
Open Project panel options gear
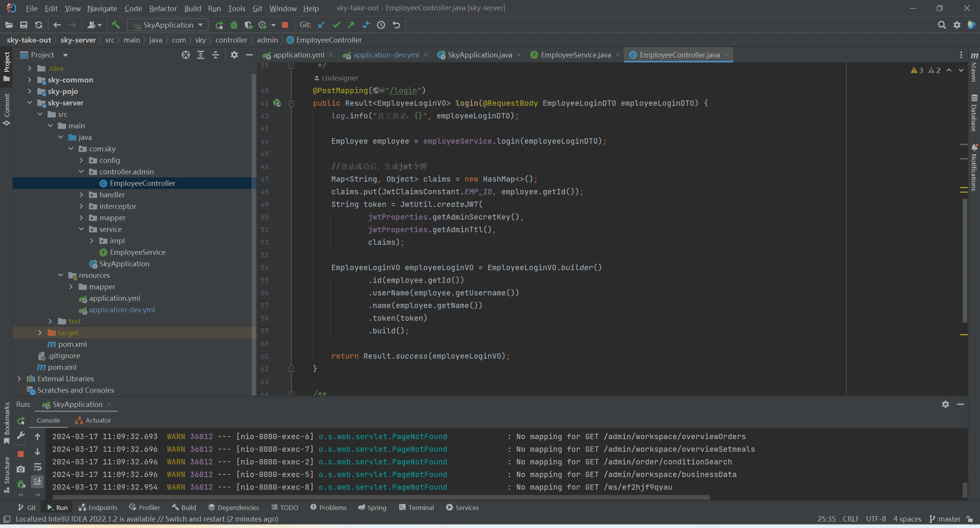coord(234,55)
